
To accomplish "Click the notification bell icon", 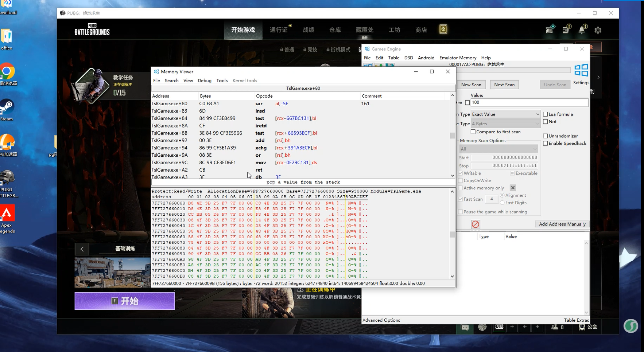I will 582,30.
